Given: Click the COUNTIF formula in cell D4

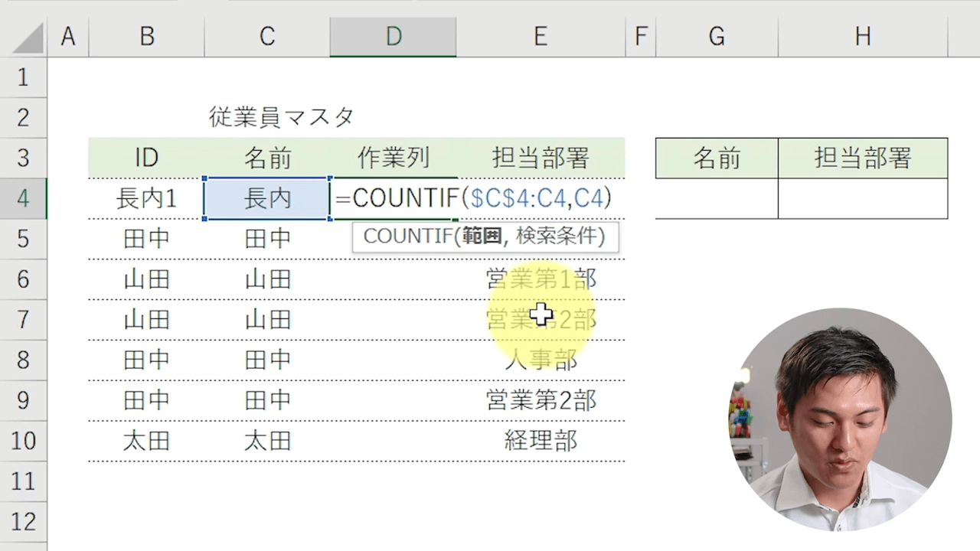Looking at the screenshot, I should (x=473, y=198).
